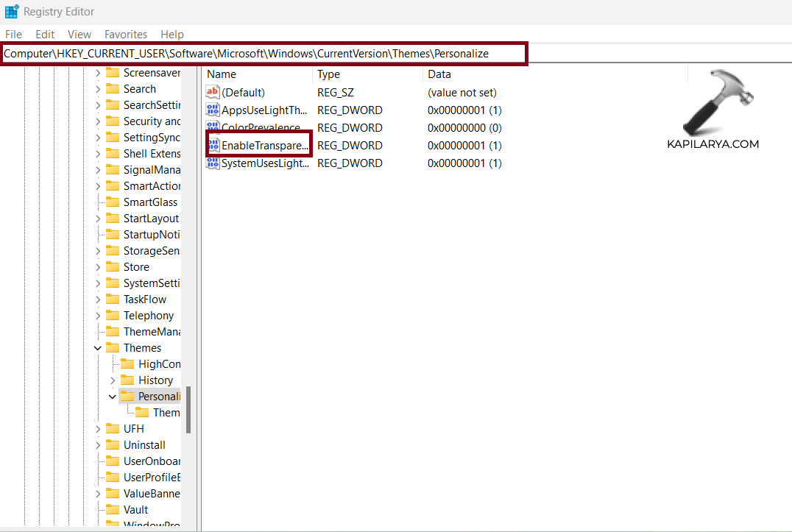Image resolution: width=792 pixels, height=532 pixels.
Task: Expand the History subkey chevron
Action: pyautogui.click(x=113, y=380)
